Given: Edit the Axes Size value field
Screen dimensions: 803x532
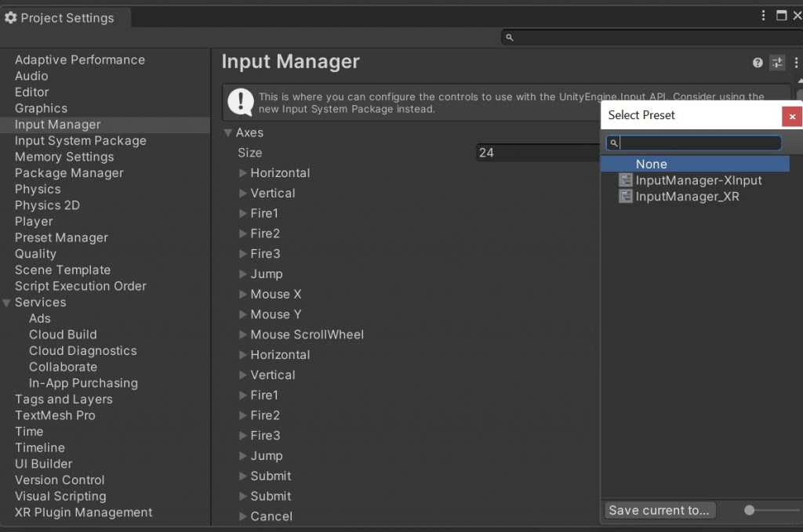Looking at the screenshot, I should point(538,153).
